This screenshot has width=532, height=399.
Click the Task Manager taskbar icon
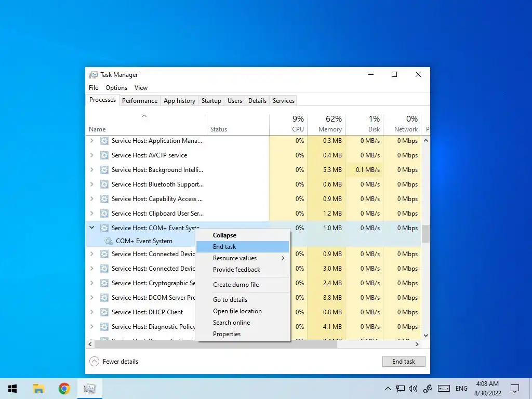pos(89,389)
